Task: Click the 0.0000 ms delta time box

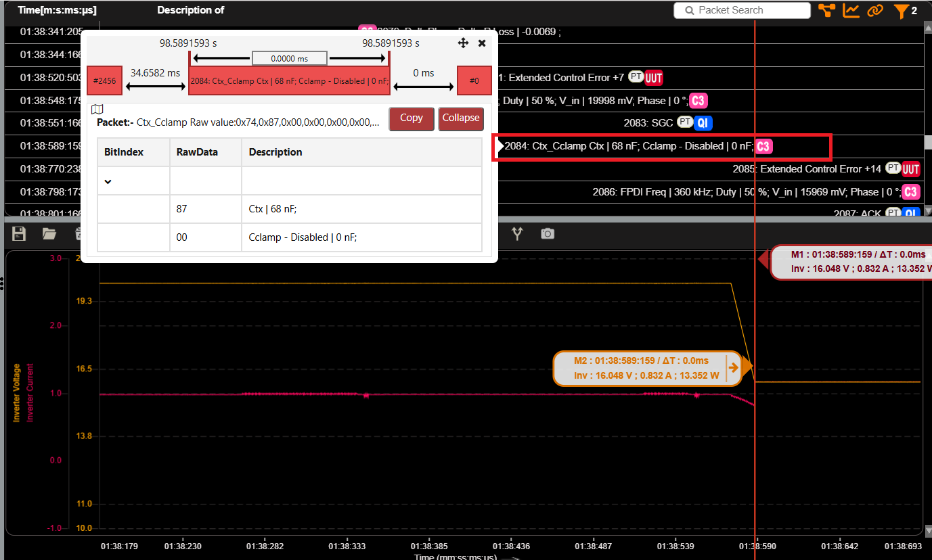Action: point(290,59)
